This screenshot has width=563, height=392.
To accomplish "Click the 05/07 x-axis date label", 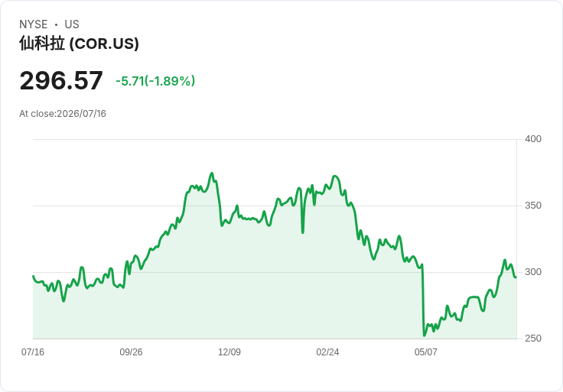I will pyautogui.click(x=426, y=352).
